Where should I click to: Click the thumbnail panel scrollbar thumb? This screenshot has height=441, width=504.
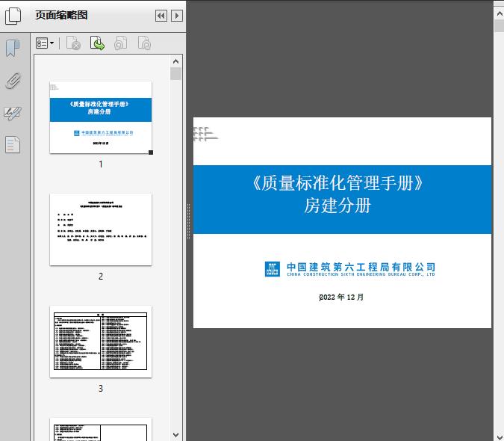[x=175, y=74]
